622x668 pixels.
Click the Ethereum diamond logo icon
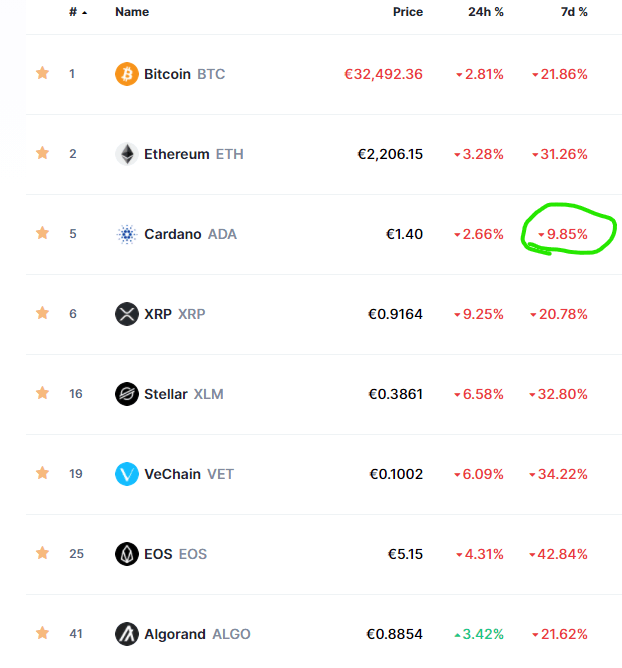point(127,154)
